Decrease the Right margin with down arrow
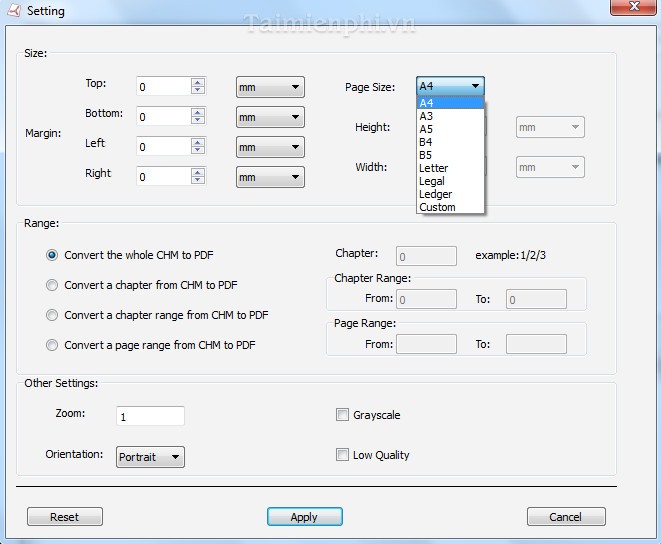 click(x=198, y=180)
